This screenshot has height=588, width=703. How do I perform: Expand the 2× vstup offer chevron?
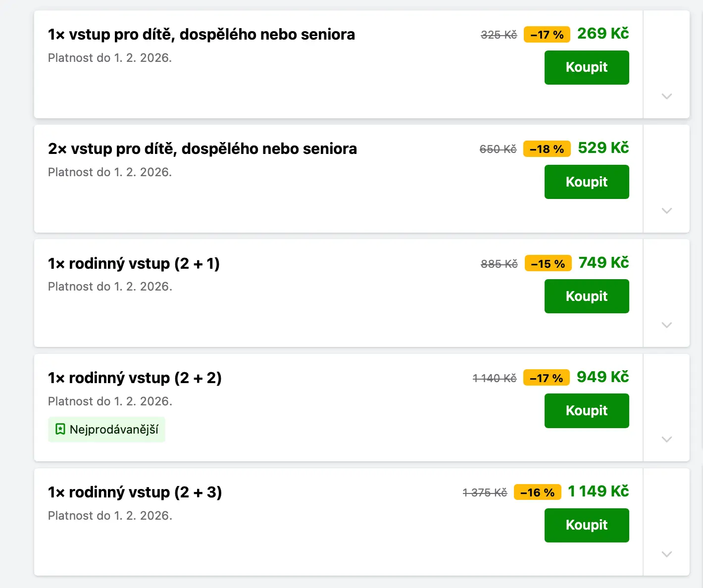[666, 210]
